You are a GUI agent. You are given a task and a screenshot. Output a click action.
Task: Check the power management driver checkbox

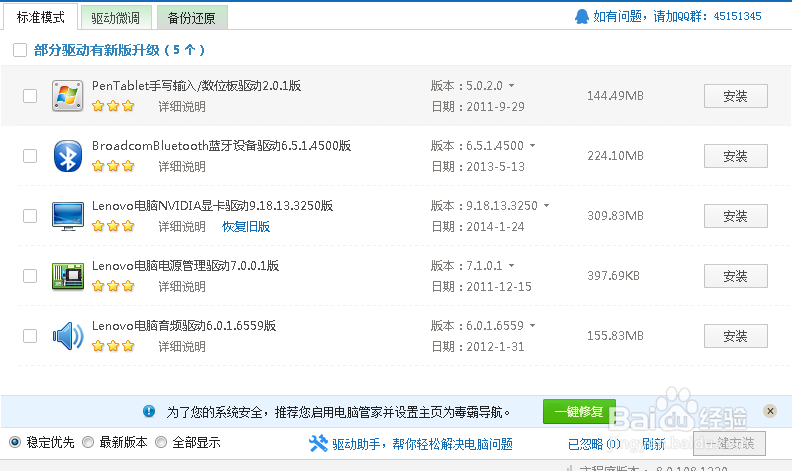tap(30, 276)
